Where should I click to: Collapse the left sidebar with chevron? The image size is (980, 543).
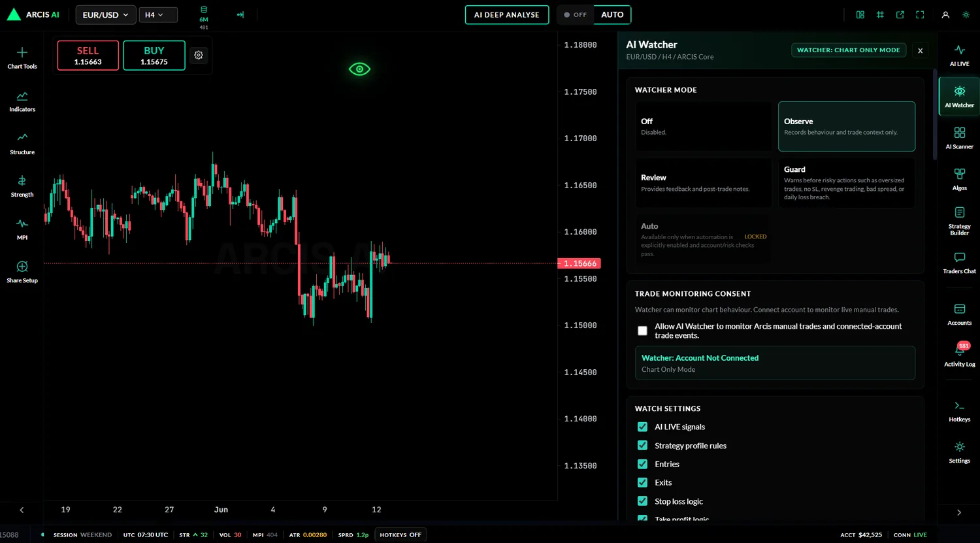tap(22, 510)
